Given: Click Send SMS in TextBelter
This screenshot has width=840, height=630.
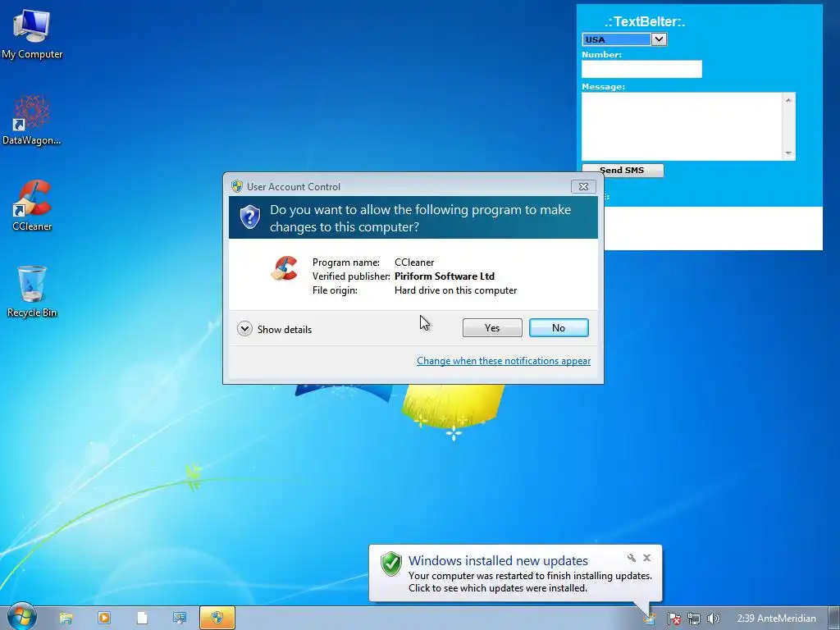Looking at the screenshot, I should [x=623, y=171].
